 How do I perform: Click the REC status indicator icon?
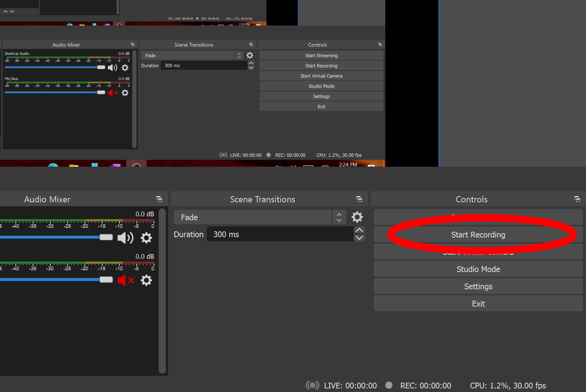click(389, 385)
